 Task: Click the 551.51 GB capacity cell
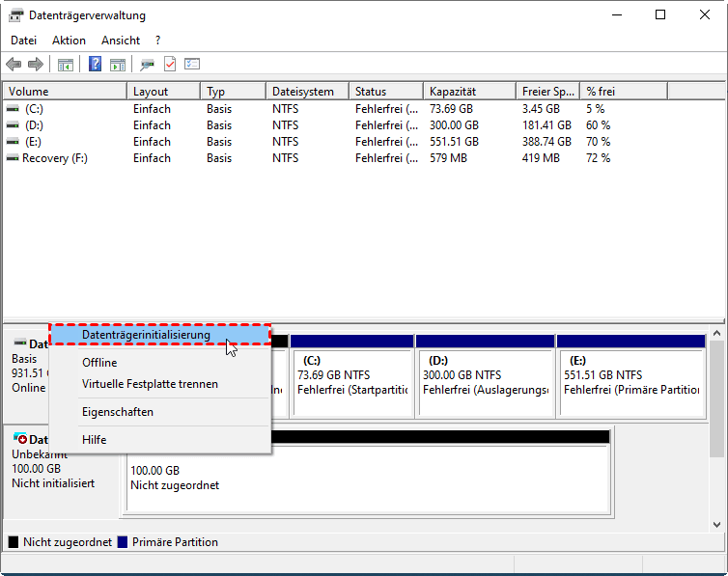[454, 142]
